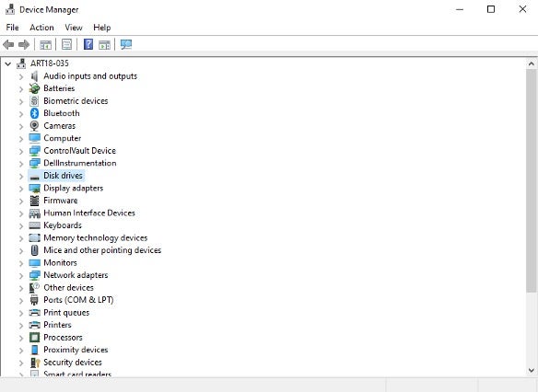
Task: Expand the Monitors category
Action: tap(21, 263)
